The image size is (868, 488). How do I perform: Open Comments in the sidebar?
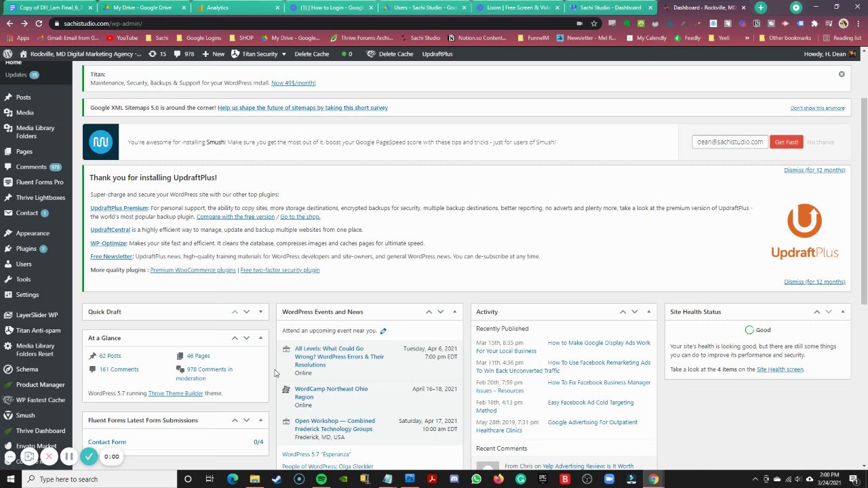(31, 167)
